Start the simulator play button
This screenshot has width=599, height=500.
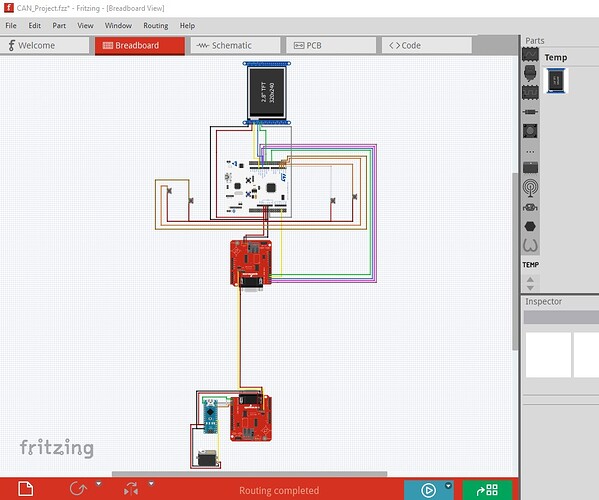point(428,490)
